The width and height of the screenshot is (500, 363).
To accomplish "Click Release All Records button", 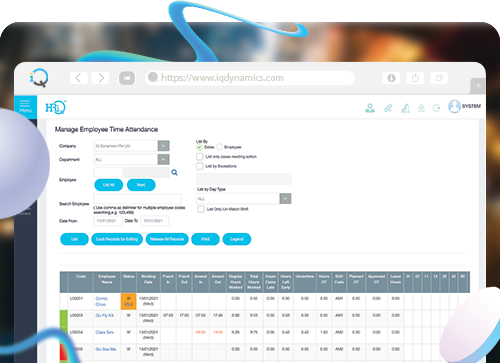I will 167,239.
